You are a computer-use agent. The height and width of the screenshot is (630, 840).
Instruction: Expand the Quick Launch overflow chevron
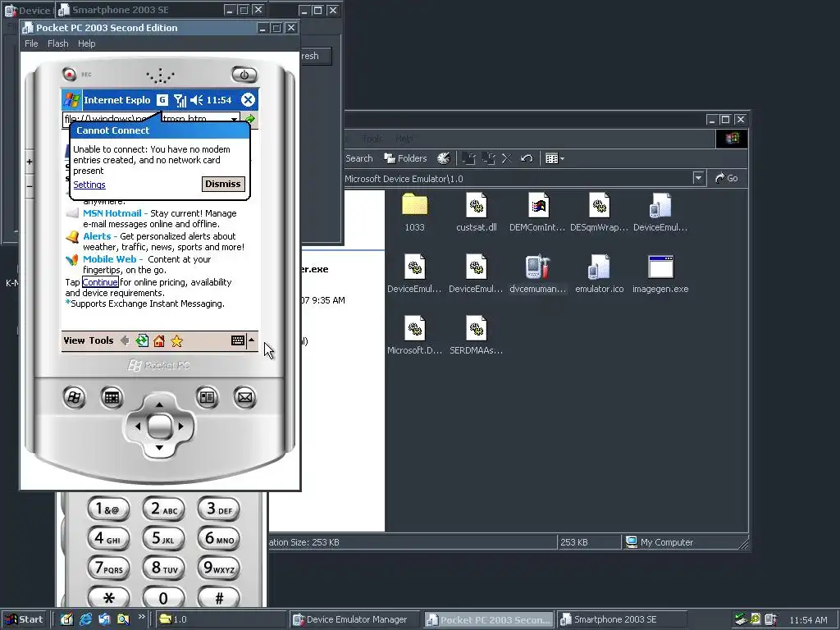tap(142, 617)
